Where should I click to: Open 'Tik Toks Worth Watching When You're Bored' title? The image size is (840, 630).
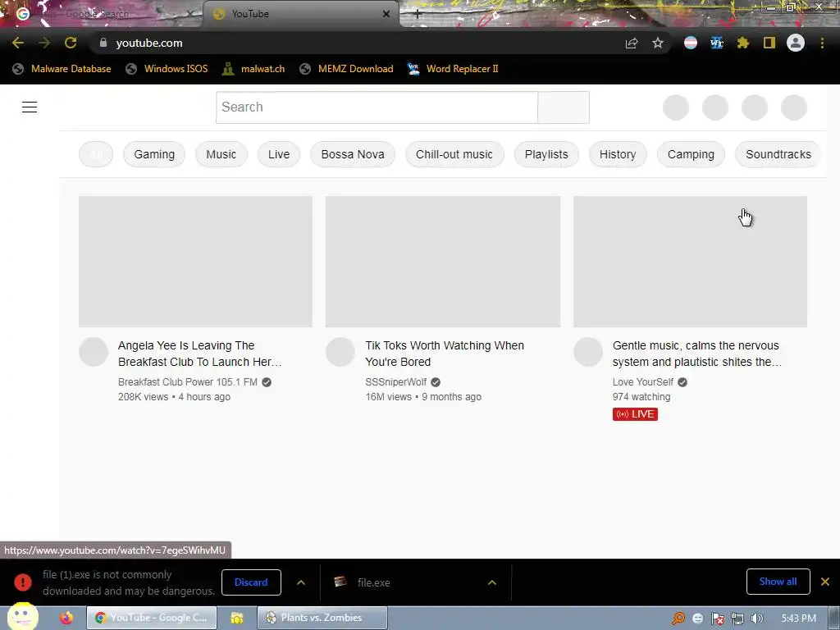click(x=445, y=354)
